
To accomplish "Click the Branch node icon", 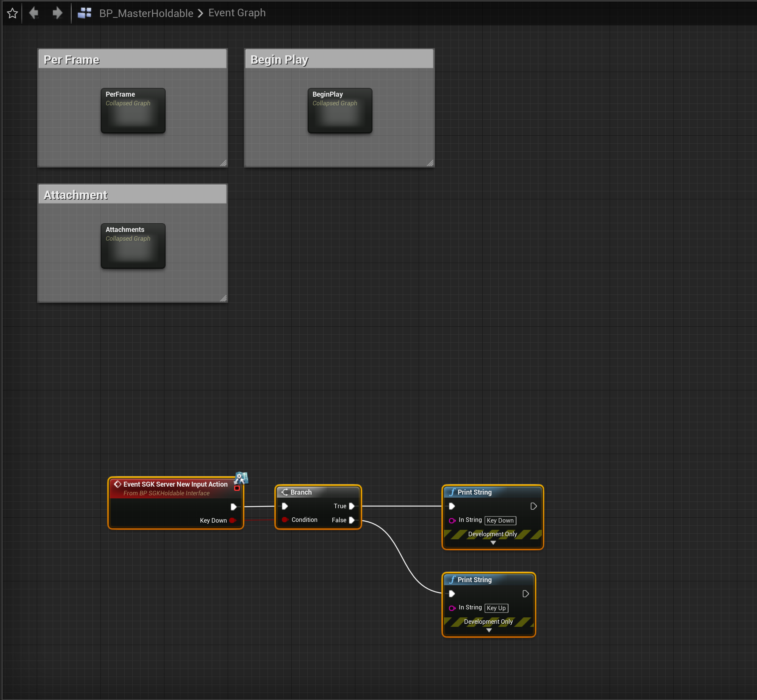I will point(285,492).
